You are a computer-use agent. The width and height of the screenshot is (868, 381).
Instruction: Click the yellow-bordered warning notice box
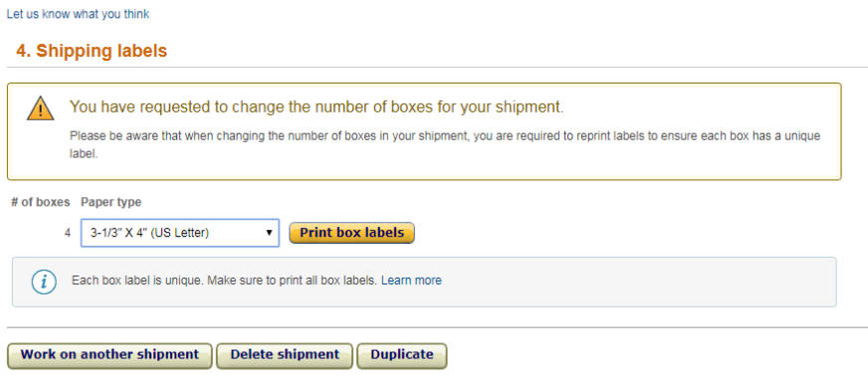coord(424,131)
